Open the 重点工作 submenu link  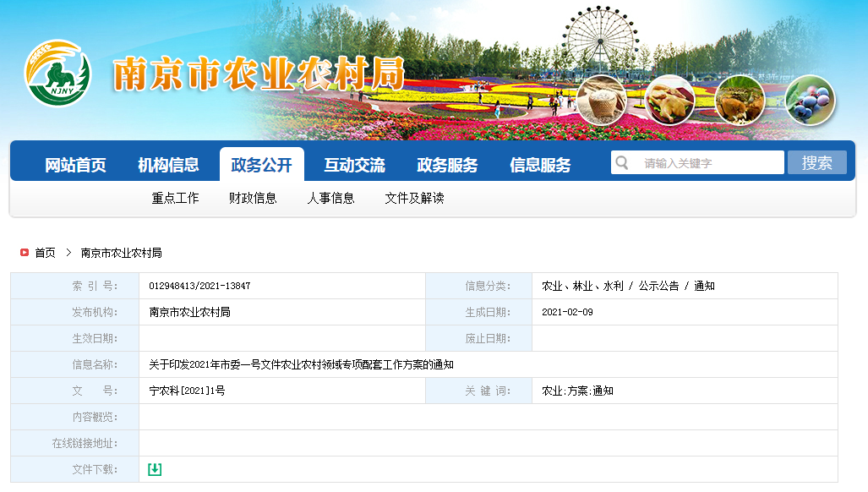tap(175, 198)
